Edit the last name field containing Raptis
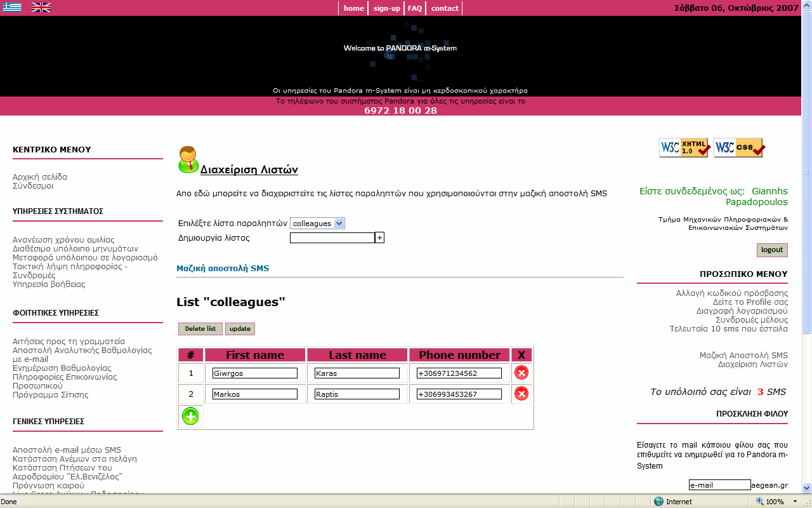Screen dimensions: 812x508 point(357,394)
